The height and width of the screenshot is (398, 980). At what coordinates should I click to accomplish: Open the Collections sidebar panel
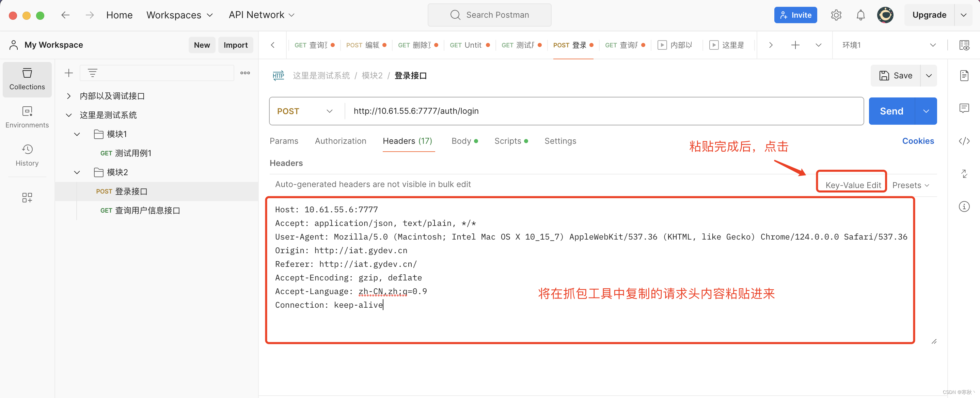(x=27, y=79)
